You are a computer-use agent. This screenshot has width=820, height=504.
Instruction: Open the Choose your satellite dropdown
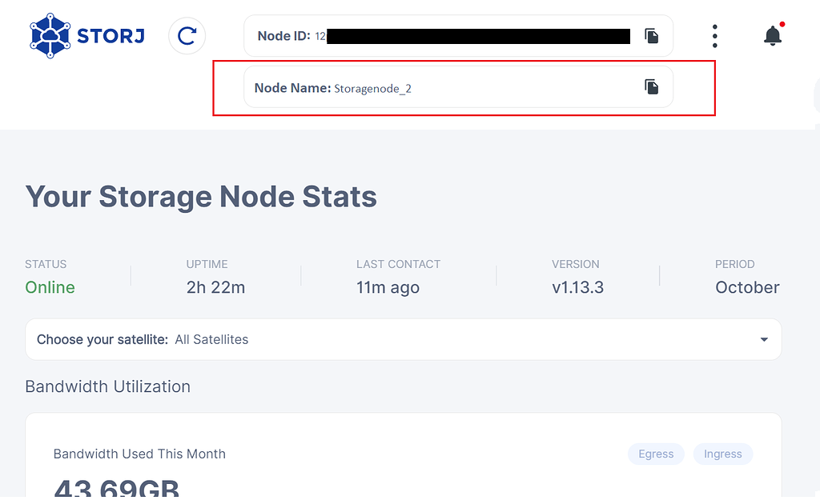pos(403,339)
